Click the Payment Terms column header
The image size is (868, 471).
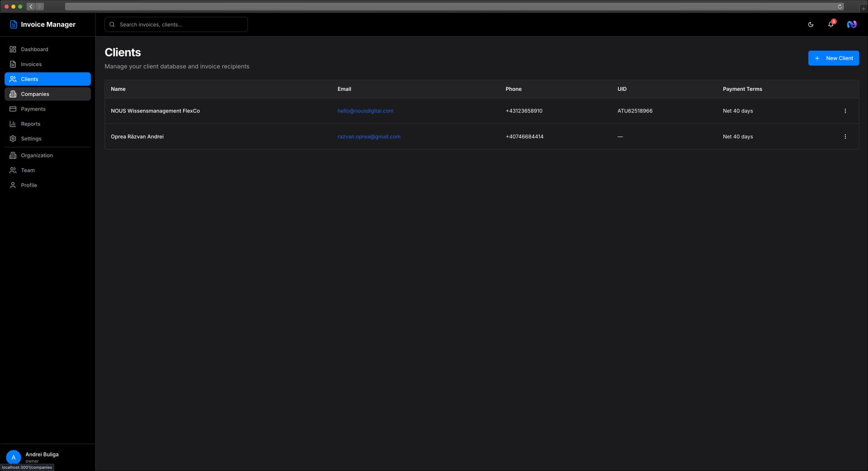pyautogui.click(x=742, y=89)
